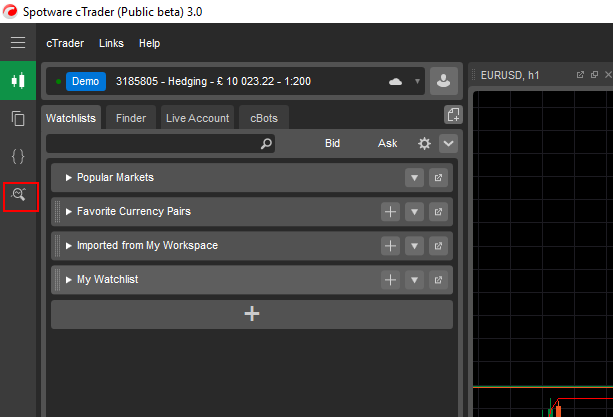Open watchlist column settings gear
613x417 pixels.
click(x=424, y=143)
